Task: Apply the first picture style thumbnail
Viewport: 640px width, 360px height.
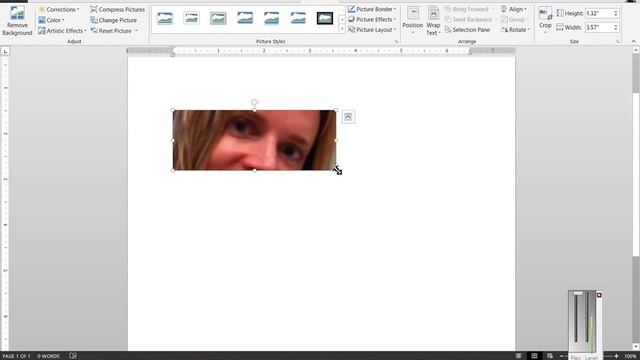Action: point(165,18)
